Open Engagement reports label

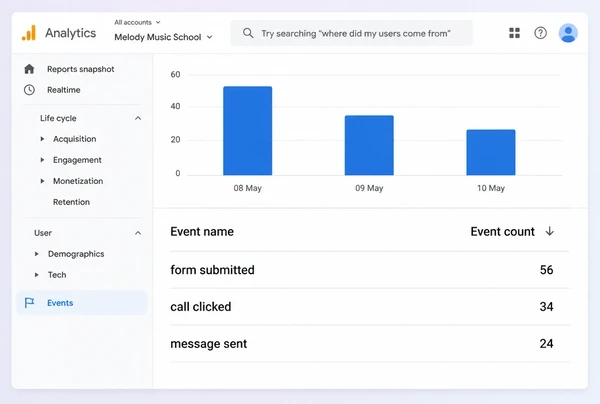[x=77, y=160]
